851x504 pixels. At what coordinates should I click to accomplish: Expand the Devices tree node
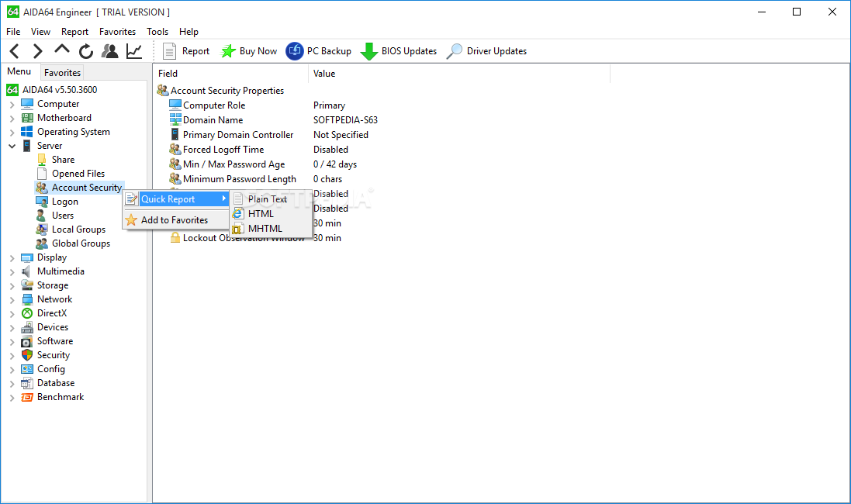pos(12,328)
